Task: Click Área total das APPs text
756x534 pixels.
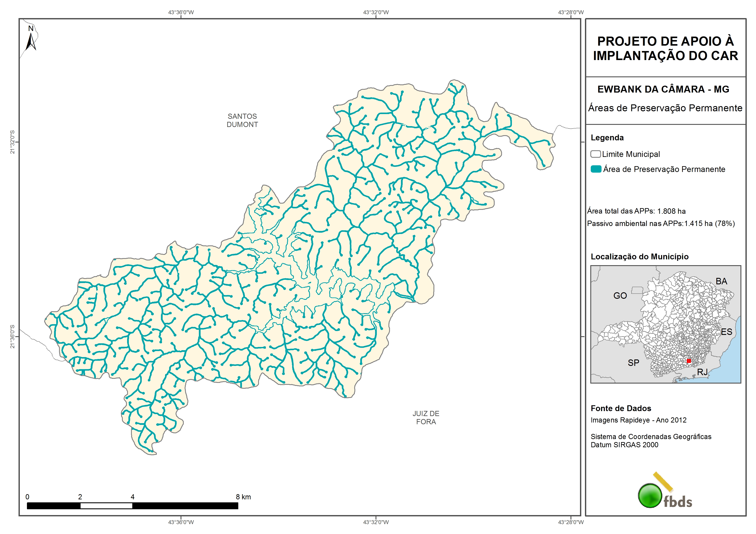Action: tap(636, 211)
